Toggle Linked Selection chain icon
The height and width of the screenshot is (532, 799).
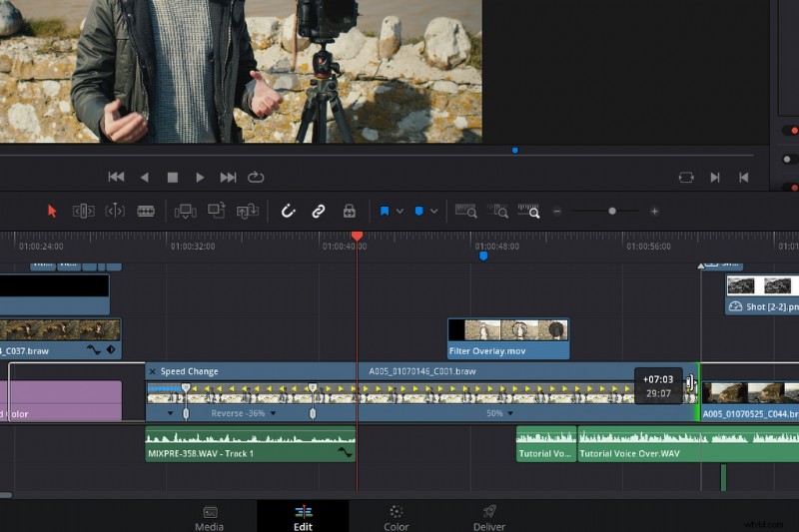pos(319,211)
